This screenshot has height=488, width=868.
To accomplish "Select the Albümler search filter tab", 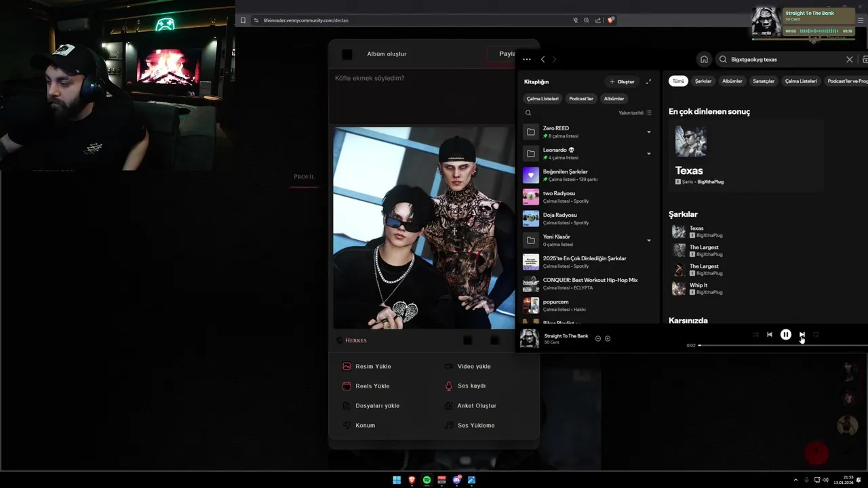I will 732,81.
